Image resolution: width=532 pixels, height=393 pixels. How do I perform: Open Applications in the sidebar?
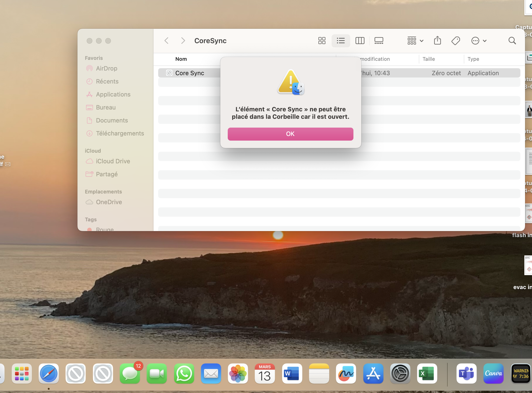[113, 94]
